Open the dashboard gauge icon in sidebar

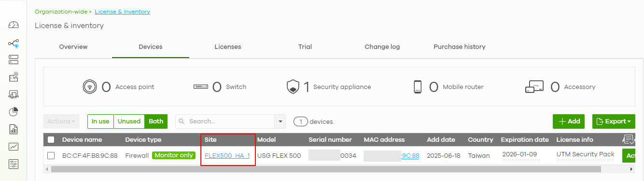pyautogui.click(x=14, y=25)
